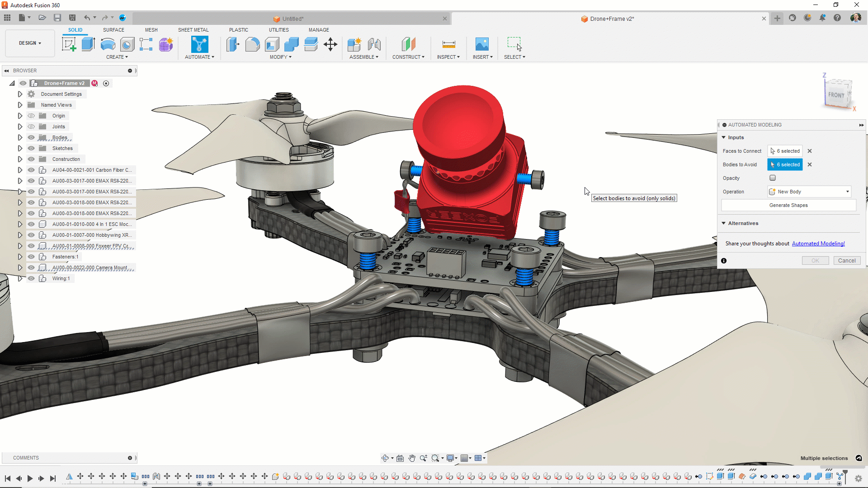Hide the Sketches folder visibility eye
The height and width of the screenshot is (488, 868).
coord(31,148)
